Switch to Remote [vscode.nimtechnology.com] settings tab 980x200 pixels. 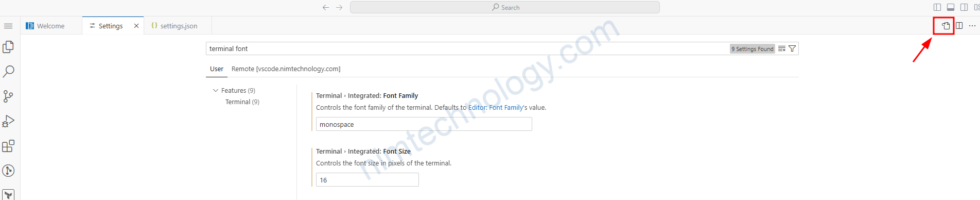286,69
